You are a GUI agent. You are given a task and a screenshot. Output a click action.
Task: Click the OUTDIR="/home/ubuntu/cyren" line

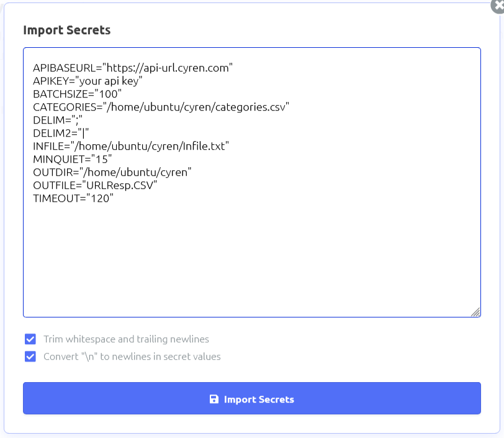[x=112, y=172]
